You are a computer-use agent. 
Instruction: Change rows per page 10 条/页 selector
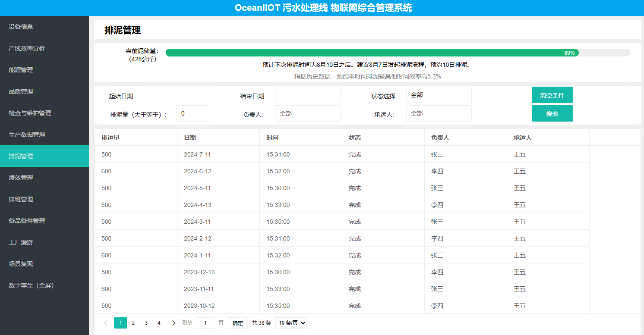point(291,323)
